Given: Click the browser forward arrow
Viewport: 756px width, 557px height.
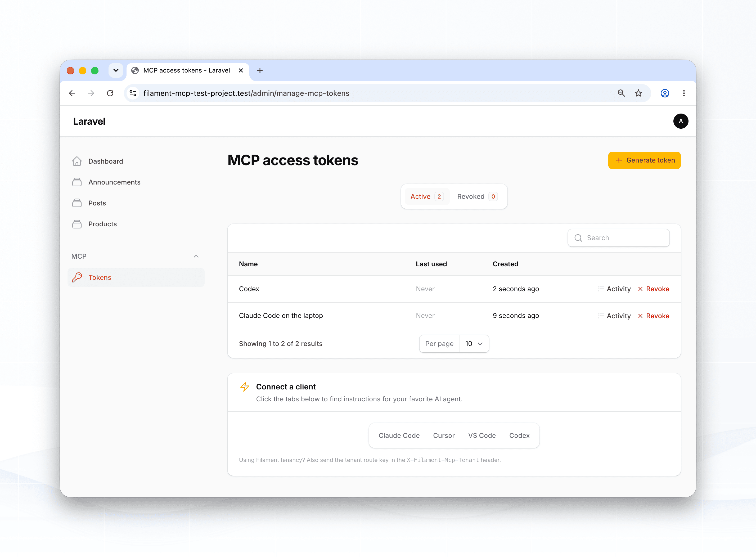Looking at the screenshot, I should (x=91, y=93).
